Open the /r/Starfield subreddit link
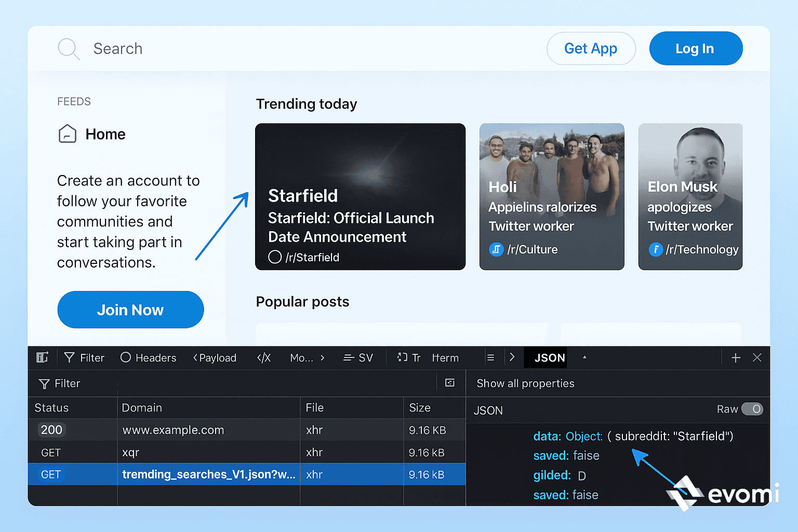Image resolution: width=798 pixels, height=532 pixels. [x=312, y=257]
